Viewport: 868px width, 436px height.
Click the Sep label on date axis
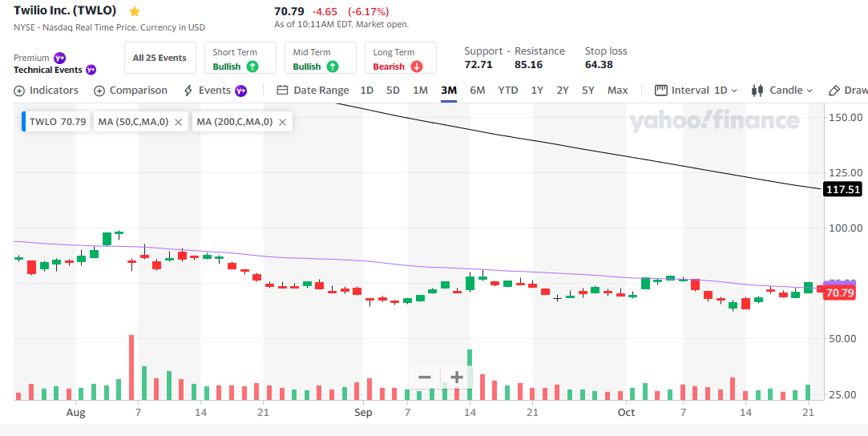(363, 413)
